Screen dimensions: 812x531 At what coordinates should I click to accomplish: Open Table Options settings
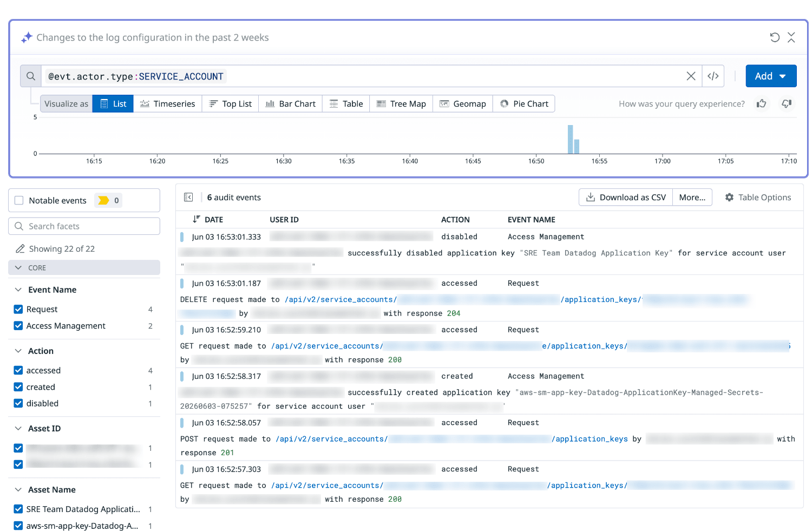758,197
